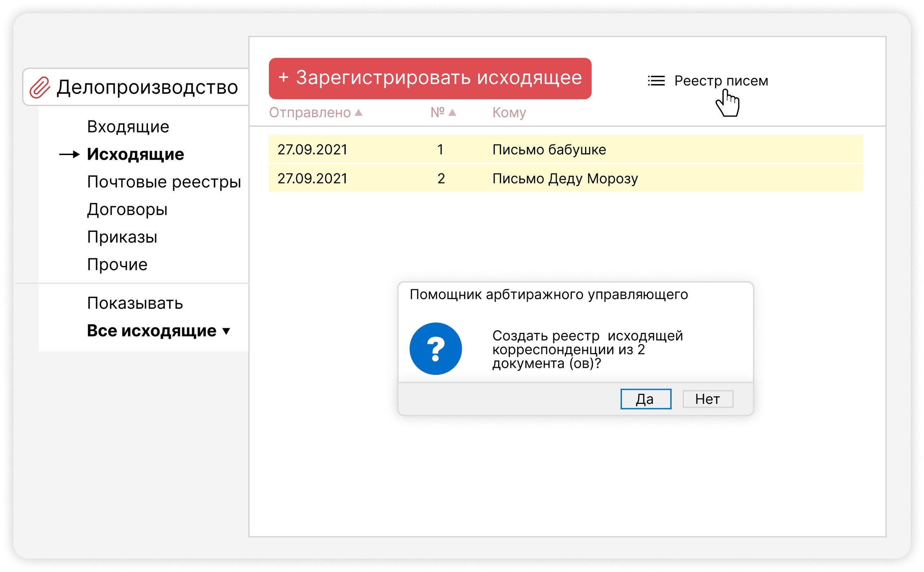Click the sort arrow next to №

452,113
